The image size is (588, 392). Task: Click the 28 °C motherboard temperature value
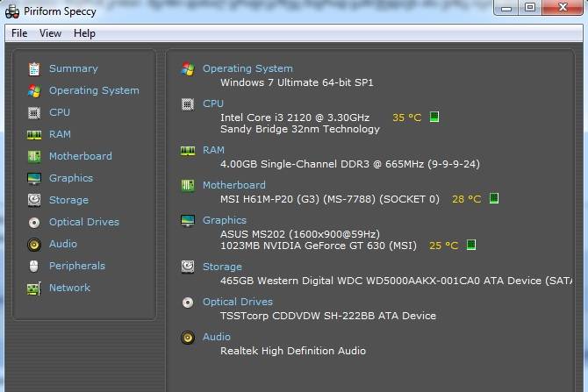[x=467, y=199]
